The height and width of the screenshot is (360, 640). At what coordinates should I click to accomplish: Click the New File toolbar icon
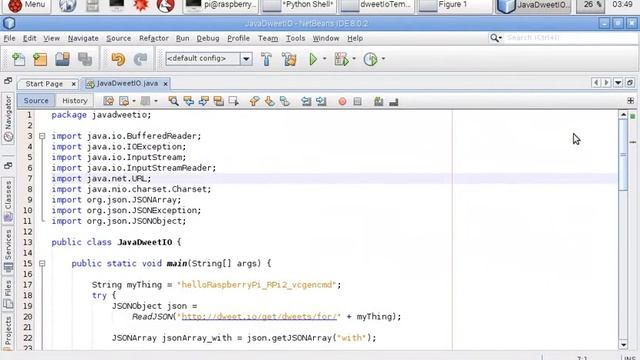pos(18,59)
